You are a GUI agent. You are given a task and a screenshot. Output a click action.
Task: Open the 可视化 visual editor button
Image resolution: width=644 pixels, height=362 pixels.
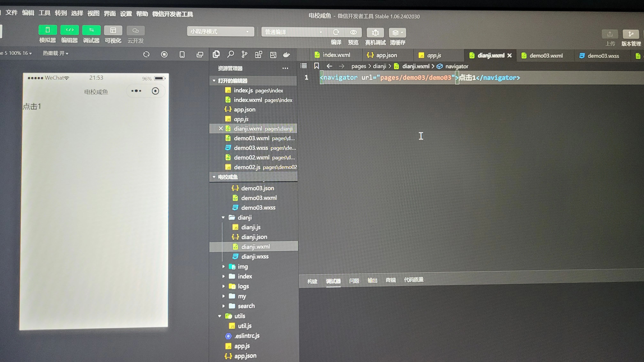click(113, 30)
